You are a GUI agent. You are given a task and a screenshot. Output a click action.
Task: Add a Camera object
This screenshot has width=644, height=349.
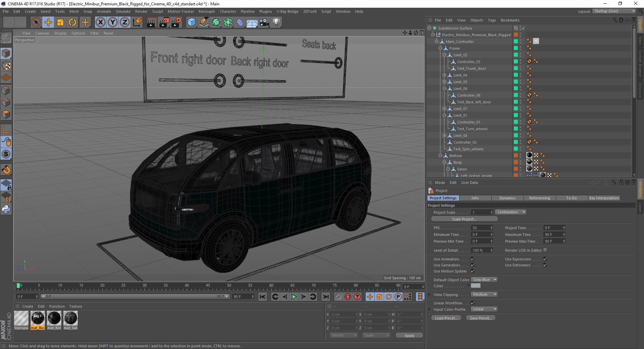click(264, 22)
